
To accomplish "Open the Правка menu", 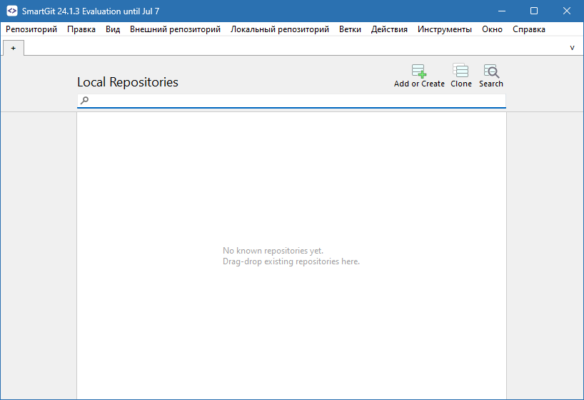I will point(81,29).
